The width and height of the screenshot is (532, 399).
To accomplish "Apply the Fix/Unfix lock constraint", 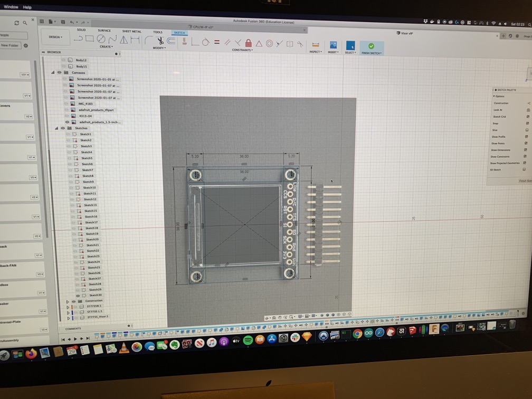I will tap(249, 43).
